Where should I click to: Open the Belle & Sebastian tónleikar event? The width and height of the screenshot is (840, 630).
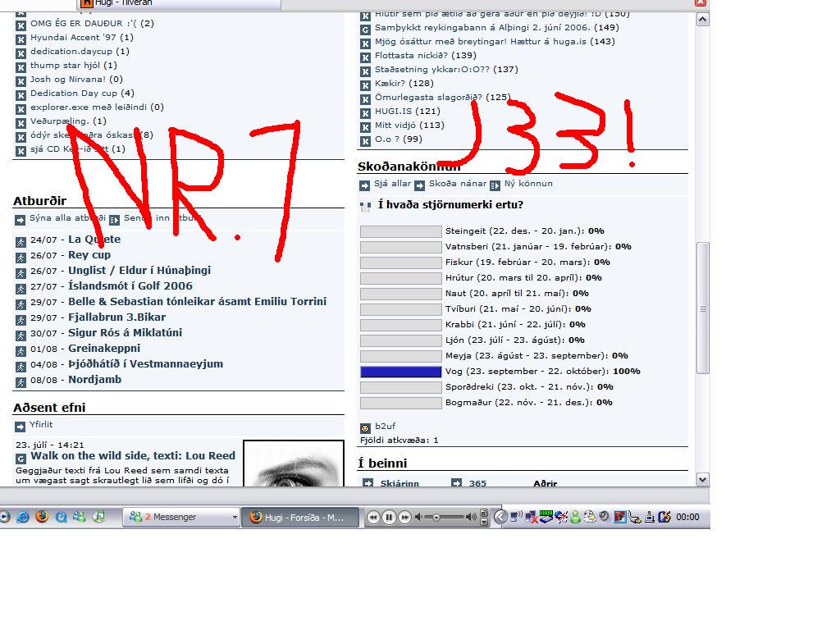click(x=197, y=301)
